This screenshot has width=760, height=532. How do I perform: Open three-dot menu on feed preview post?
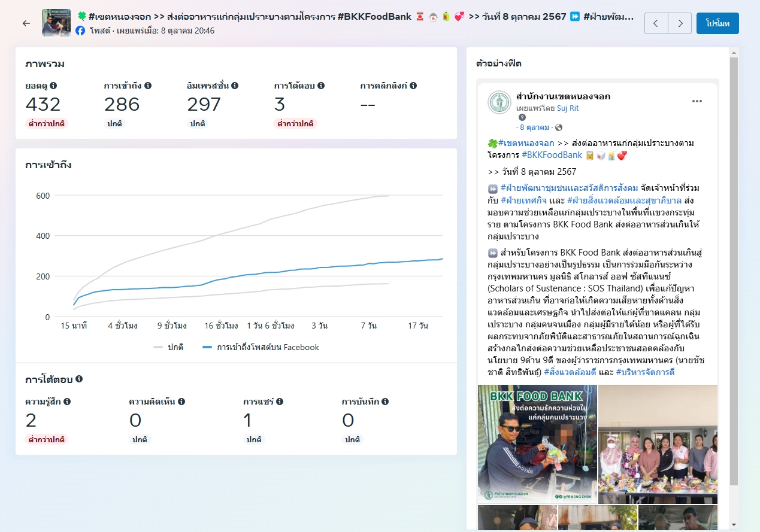[x=697, y=101]
